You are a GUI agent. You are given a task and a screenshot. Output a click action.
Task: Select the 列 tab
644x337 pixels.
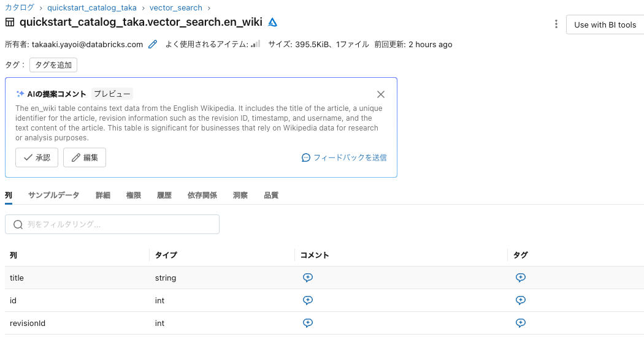9,195
